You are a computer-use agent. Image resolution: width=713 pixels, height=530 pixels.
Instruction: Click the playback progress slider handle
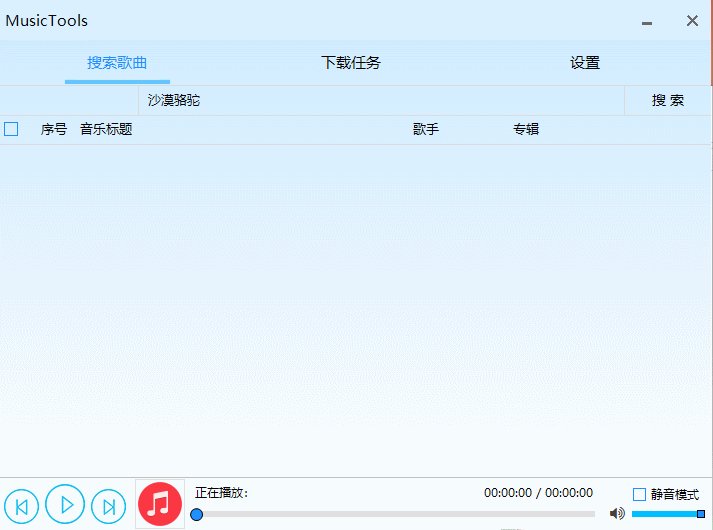197,514
